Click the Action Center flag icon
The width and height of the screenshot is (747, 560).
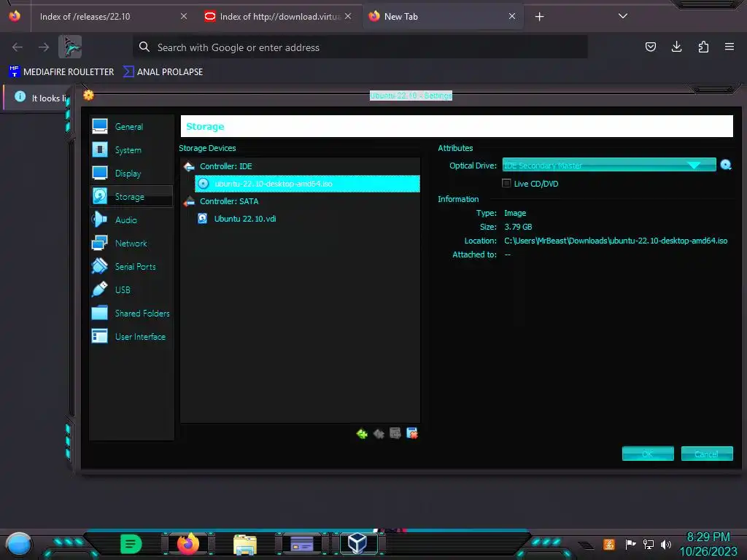(630, 544)
